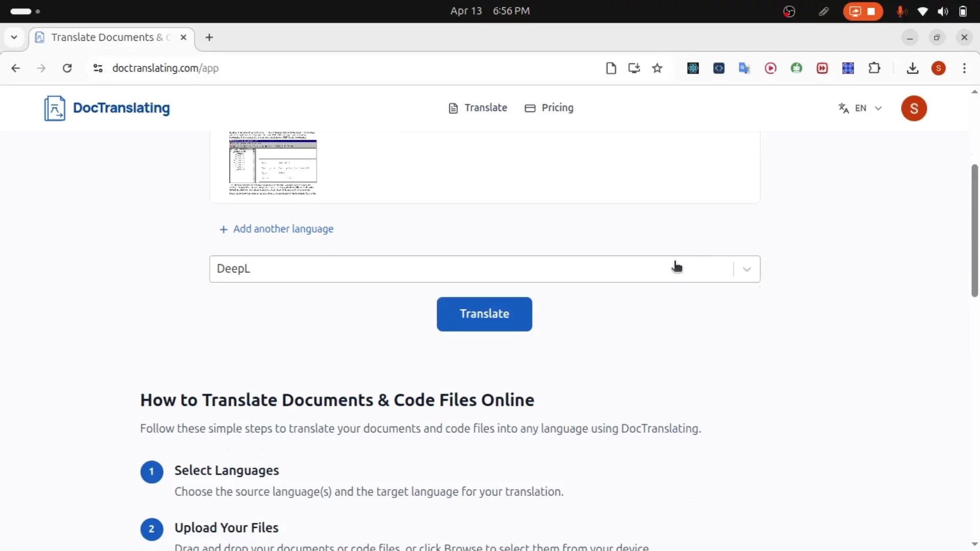The height and width of the screenshot is (551, 980).
Task: Open the Pricing navigation item
Action: click(549, 108)
